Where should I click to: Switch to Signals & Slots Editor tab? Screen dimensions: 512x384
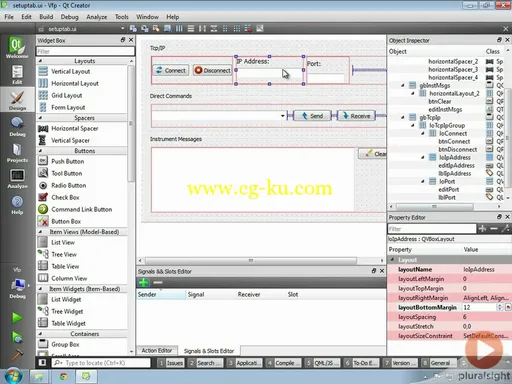click(209, 351)
